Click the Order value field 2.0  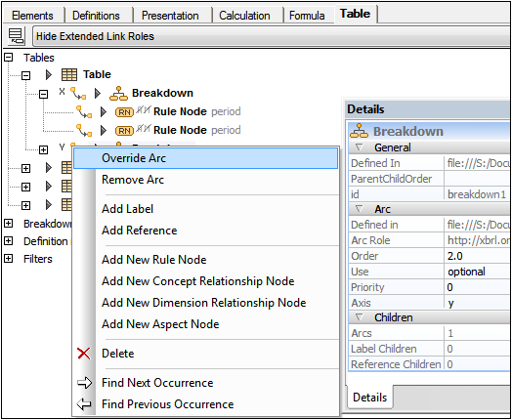tap(478, 256)
